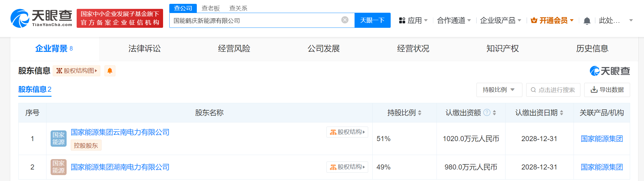Click the TianYanCha logo
This screenshot has height=181, width=644.
point(41,18)
